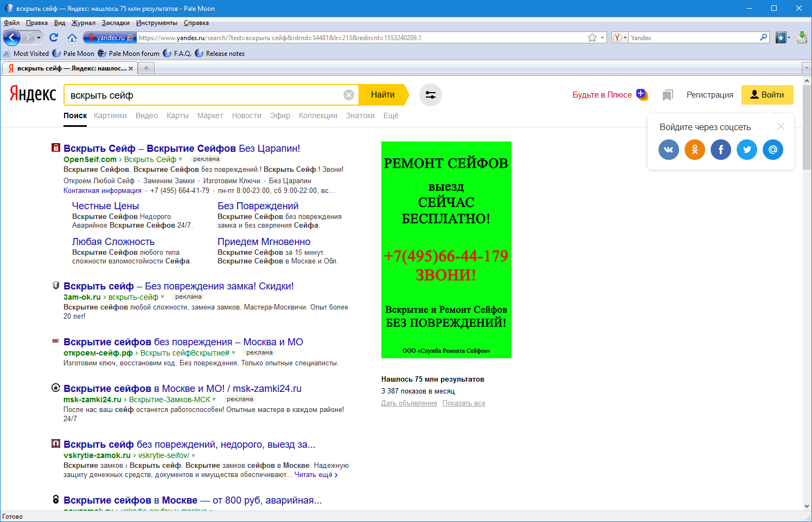Open the 'Дать объявление' link
This screenshot has width=812, height=522.
[409, 403]
